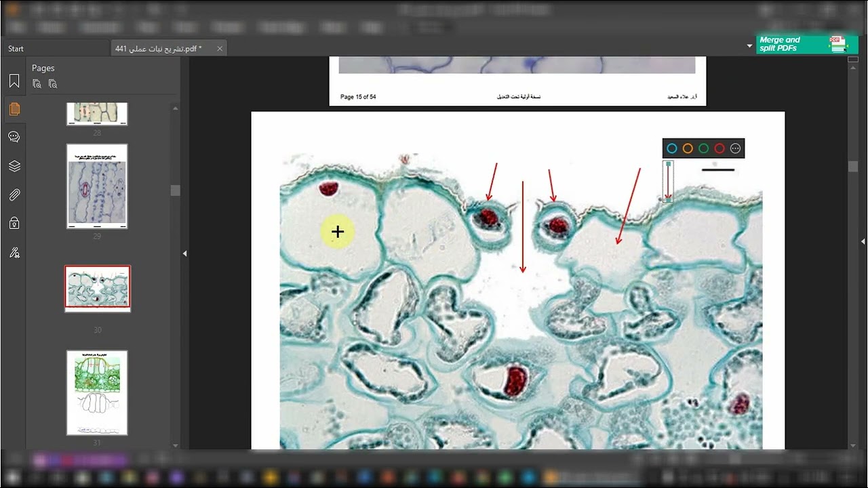Open the Comments panel icon
This screenshot has height=488, width=868.
coord(14,137)
